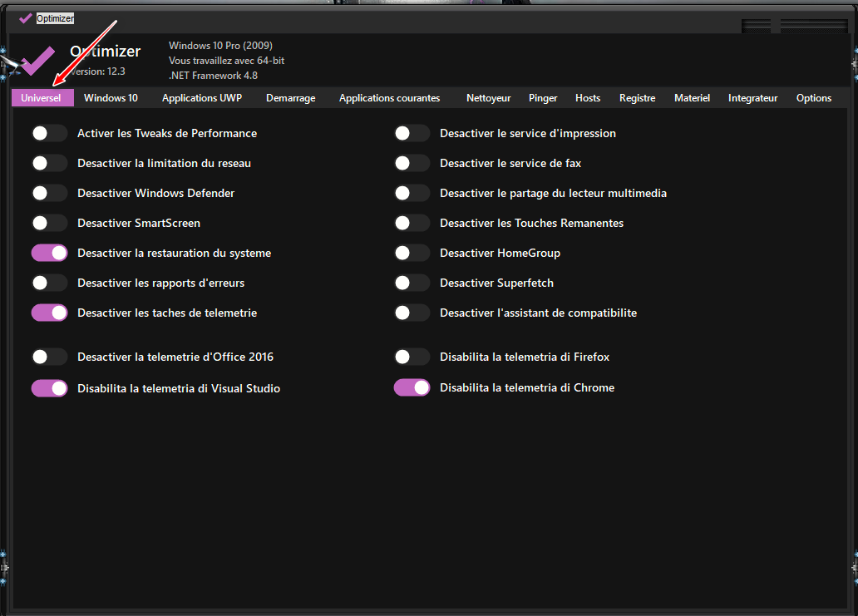Open the Pinger tab

[x=543, y=98]
